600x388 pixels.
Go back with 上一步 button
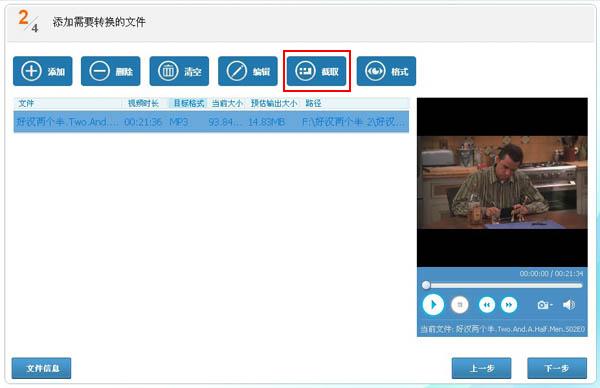(x=481, y=368)
